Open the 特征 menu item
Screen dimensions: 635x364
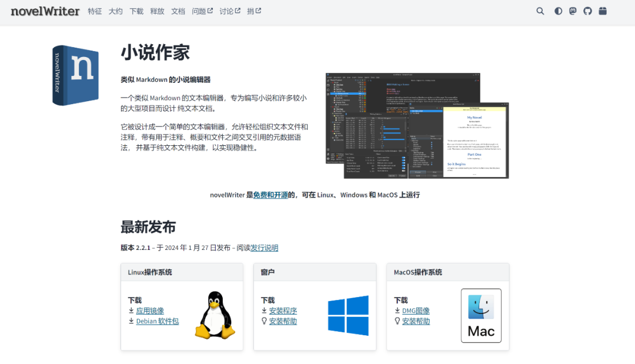click(95, 11)
